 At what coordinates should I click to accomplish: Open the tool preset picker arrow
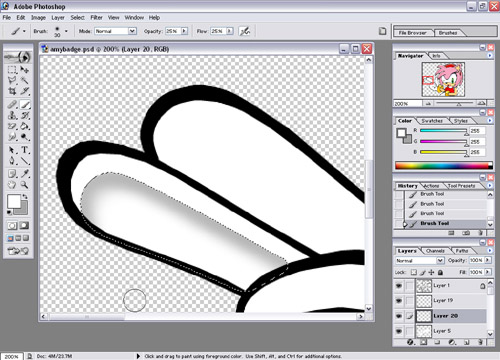coord(24,31)
